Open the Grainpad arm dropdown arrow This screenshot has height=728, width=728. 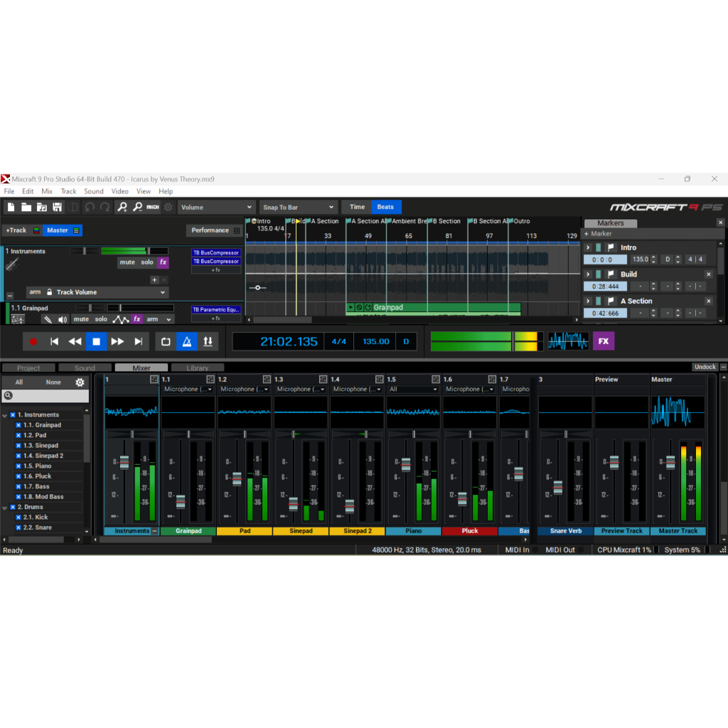(x=168, y=319)
